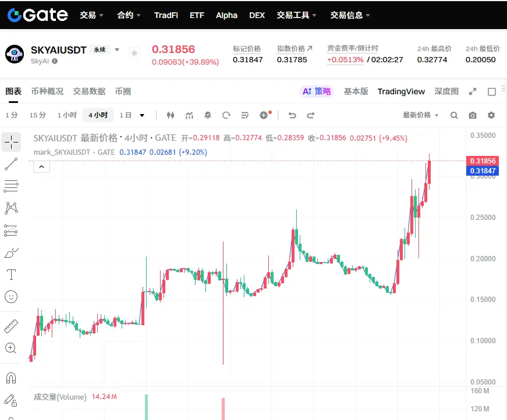
Task: Show SkyAI info tooltip icon
Action: [x=55, y=61]
